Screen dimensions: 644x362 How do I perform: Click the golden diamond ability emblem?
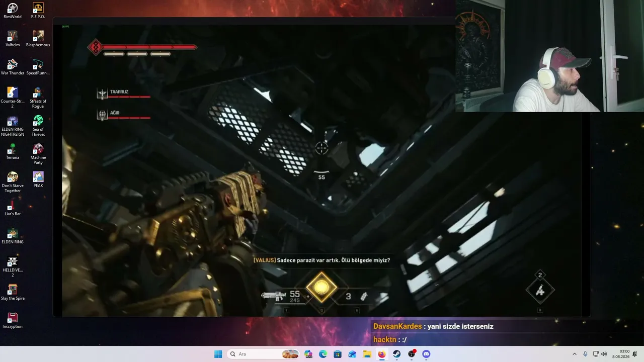tap(321, 288)
